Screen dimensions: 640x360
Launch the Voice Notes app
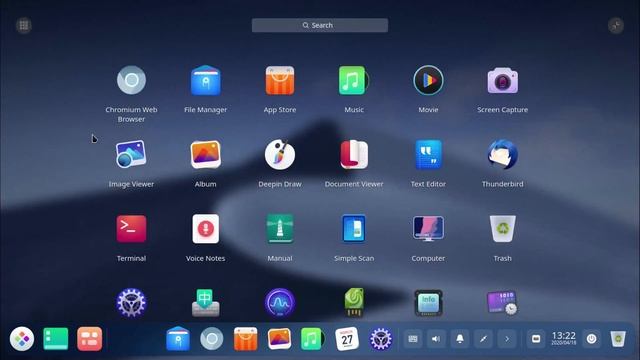pyautogui.click(x=206, y=229)
